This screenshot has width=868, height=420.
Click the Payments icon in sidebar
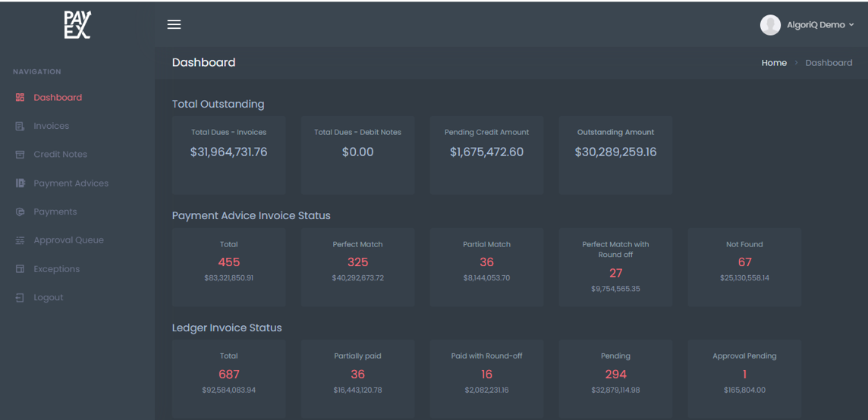[20, 212]
